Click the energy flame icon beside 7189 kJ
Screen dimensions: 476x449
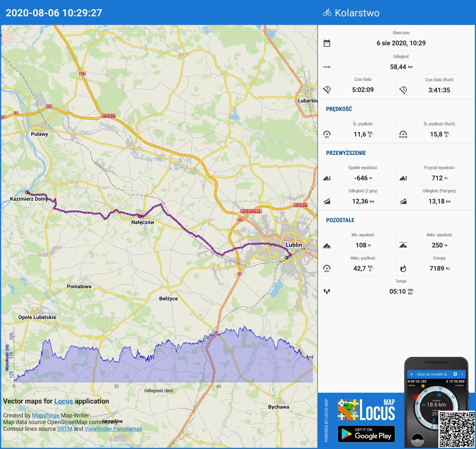403,268
